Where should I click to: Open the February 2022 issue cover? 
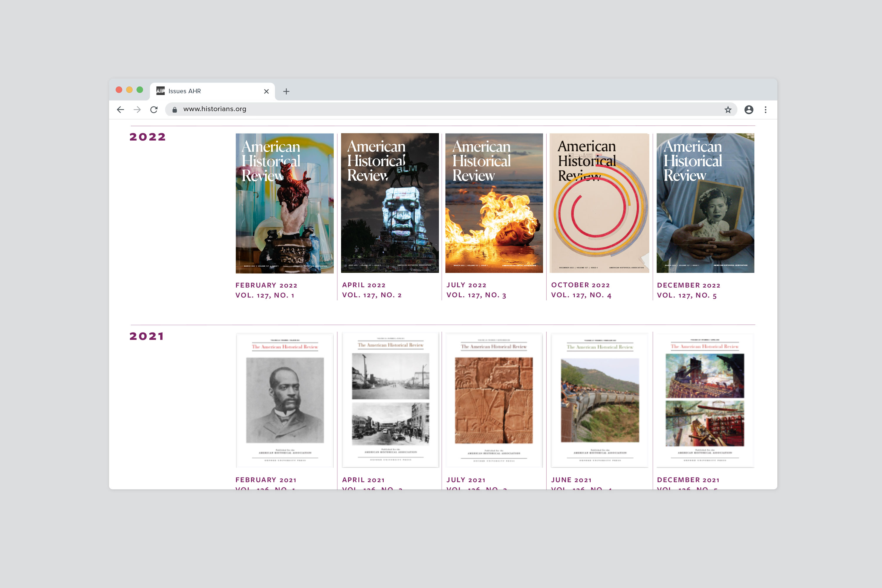[284, 203]
